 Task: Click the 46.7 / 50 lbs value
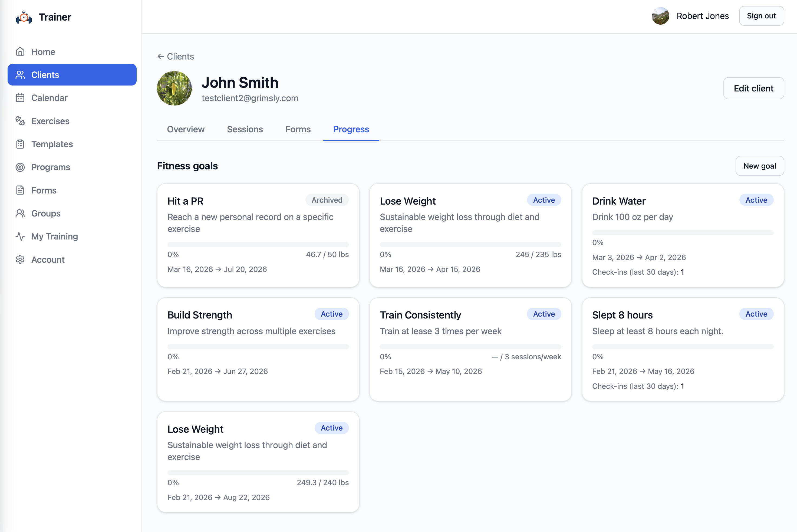pos(327,254)
